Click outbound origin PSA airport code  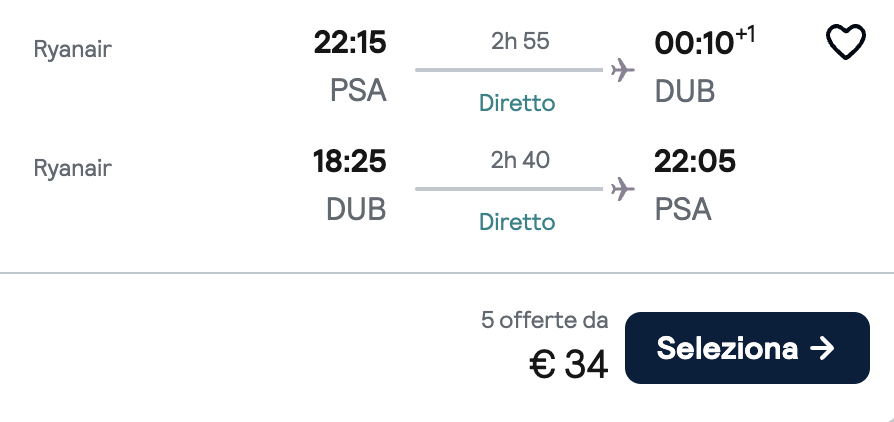358,91
